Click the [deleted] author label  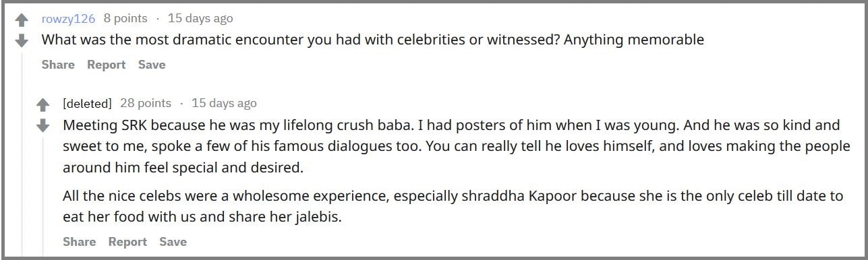coord(87,103)
